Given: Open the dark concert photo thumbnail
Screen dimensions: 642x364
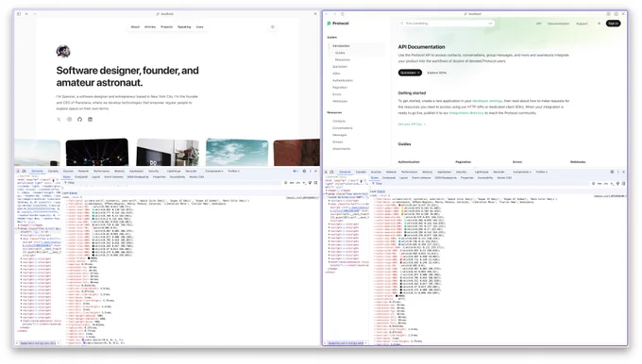Looking at the screenshot, I should [97, 152].
